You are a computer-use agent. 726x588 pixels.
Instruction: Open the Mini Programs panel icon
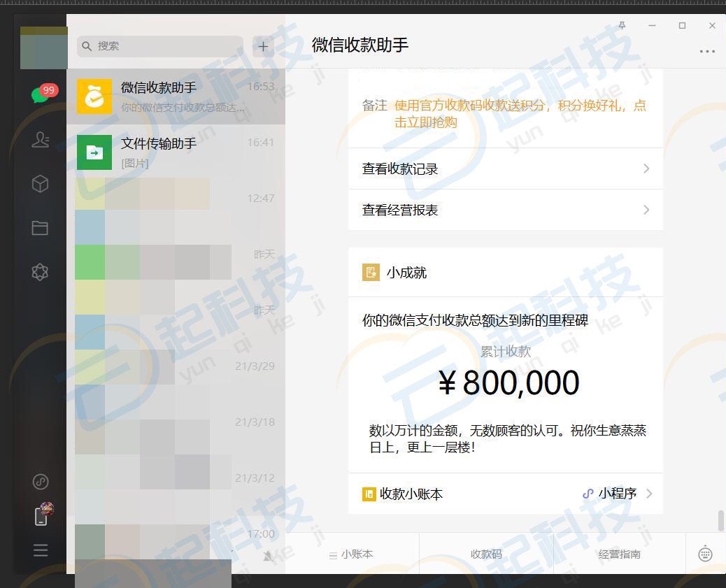pyautogui.click(x=41, y=482)
